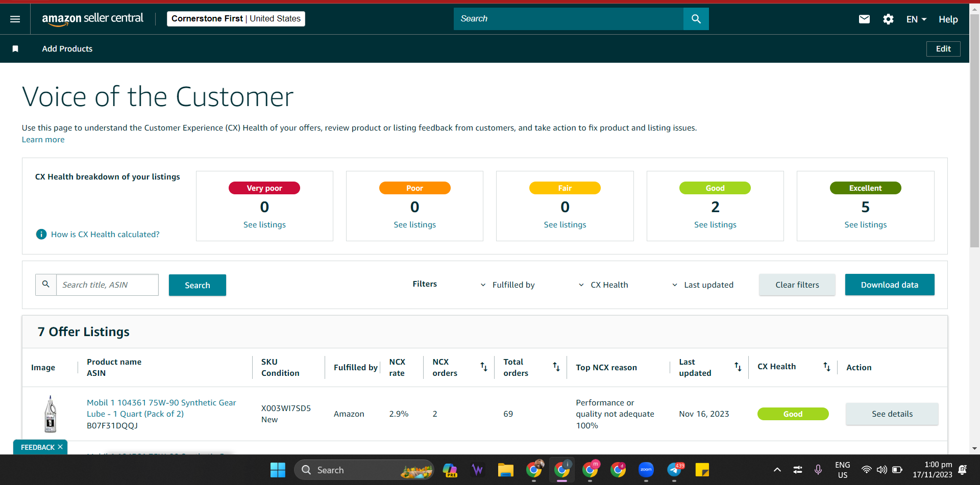
Task: Click the bookmark icon beside Add Products
Action: pos(15,49)
